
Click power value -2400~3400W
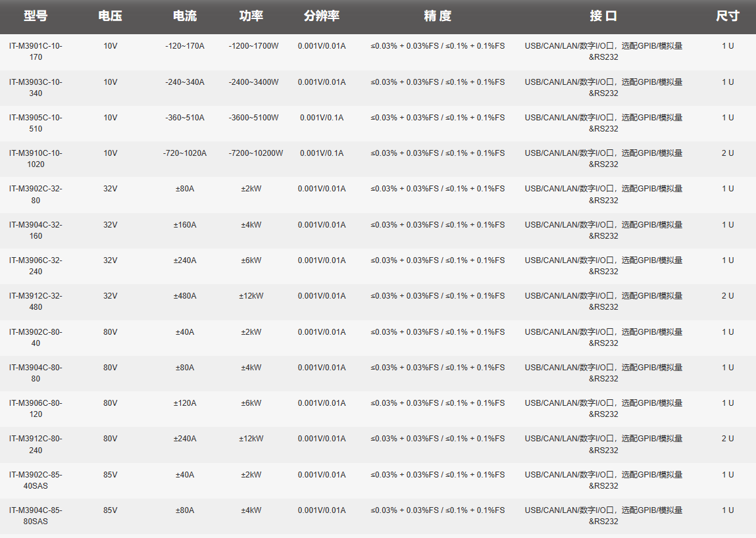pos(253,82)
